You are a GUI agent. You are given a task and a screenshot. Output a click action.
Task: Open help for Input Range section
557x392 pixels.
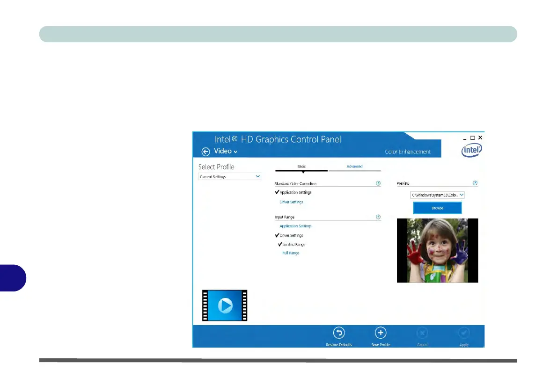pos(378,217)
